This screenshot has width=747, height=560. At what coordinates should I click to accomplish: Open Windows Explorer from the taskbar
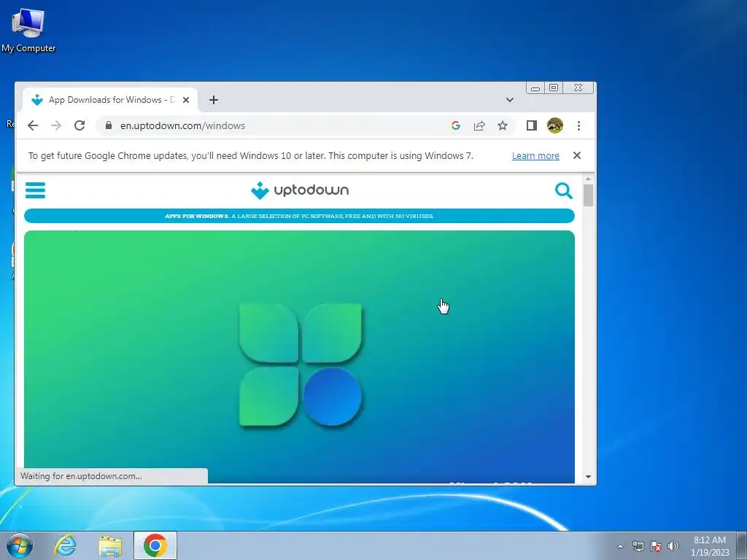pyautogui.click(x=110, y=545)
